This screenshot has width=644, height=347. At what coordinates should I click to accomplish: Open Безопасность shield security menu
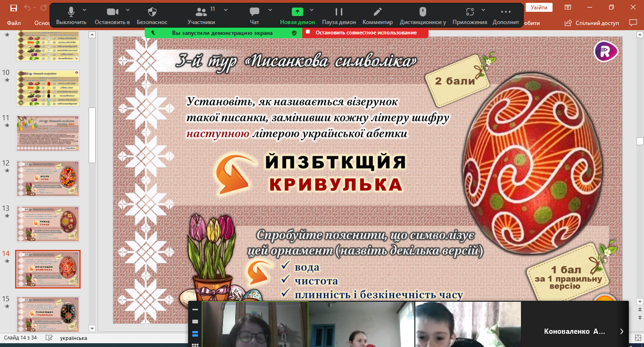pos(152,16)
